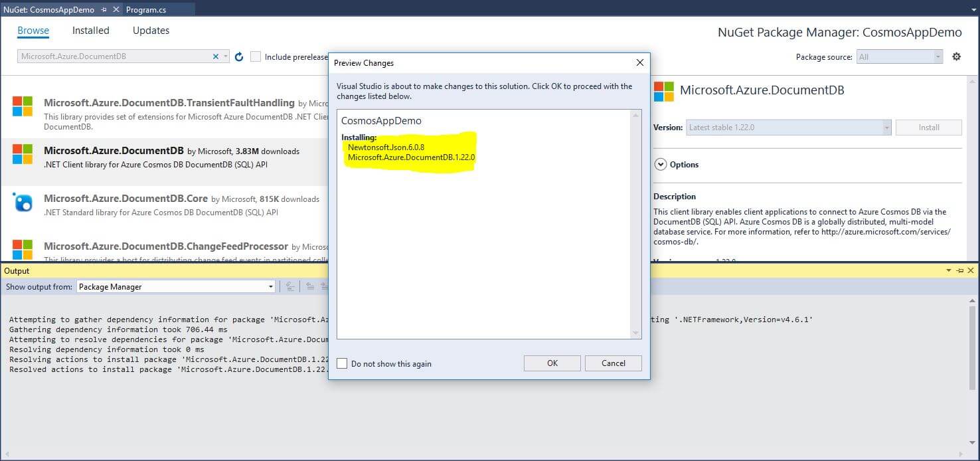
Task: Click the "Resolving dependency information took 0 ms" line
Action: 107,349
